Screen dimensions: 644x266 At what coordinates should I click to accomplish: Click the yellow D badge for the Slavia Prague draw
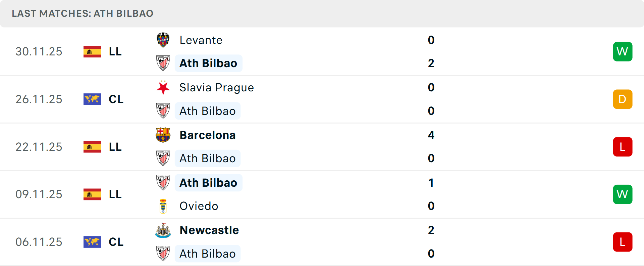tap(623, 99)
